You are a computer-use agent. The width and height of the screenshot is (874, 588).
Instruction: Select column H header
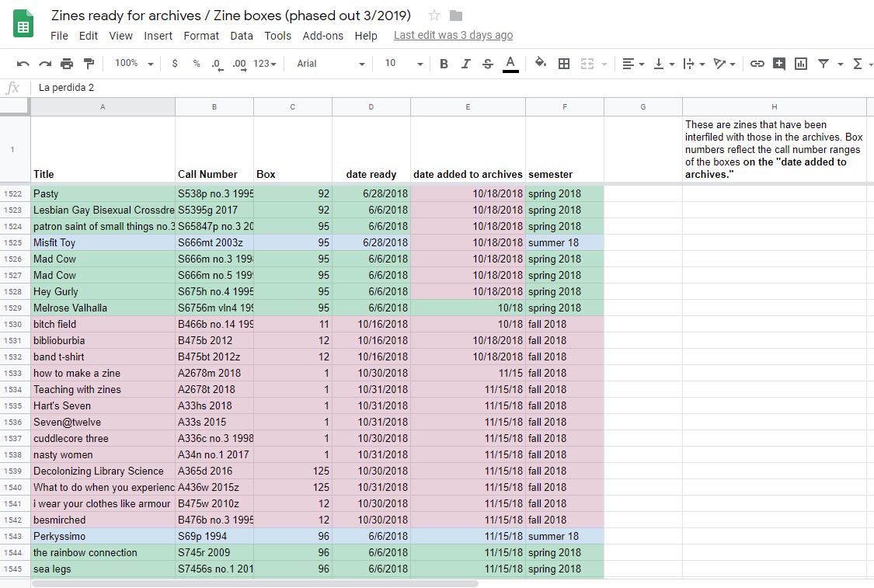pyautogui.click(x=775, y=107)
